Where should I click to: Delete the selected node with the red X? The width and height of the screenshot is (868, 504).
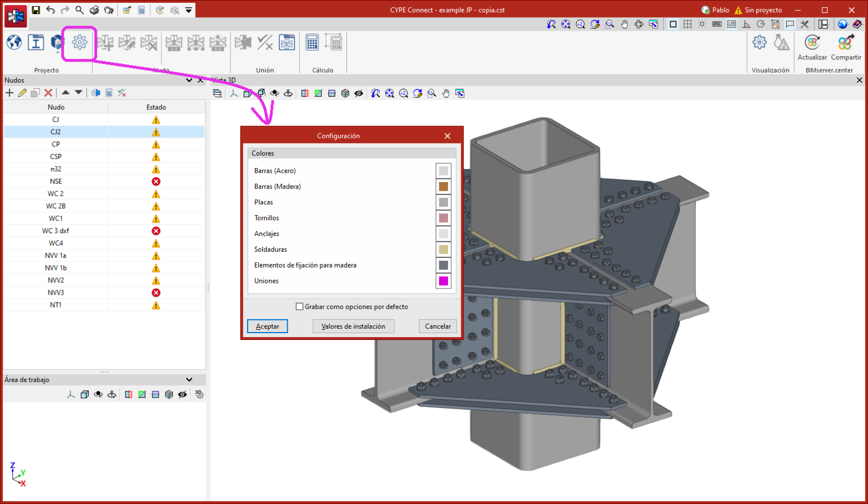(49, 93)
